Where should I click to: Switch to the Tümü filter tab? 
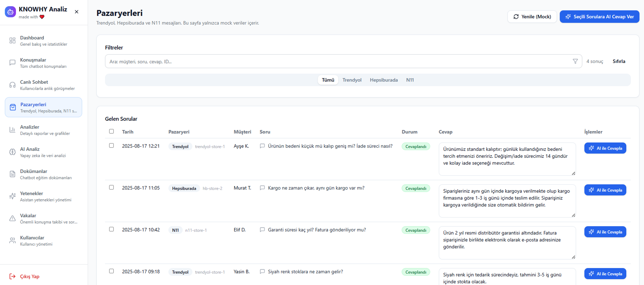click(x=328, y=80)
